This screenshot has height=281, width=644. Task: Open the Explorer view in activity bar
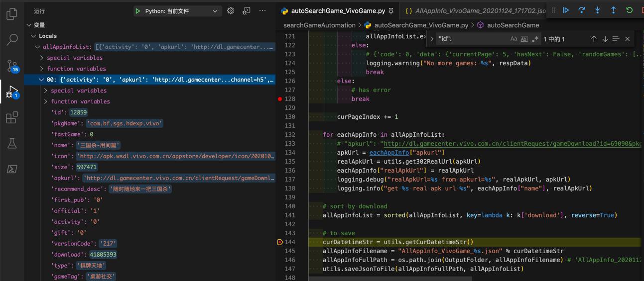pos(12,14)
